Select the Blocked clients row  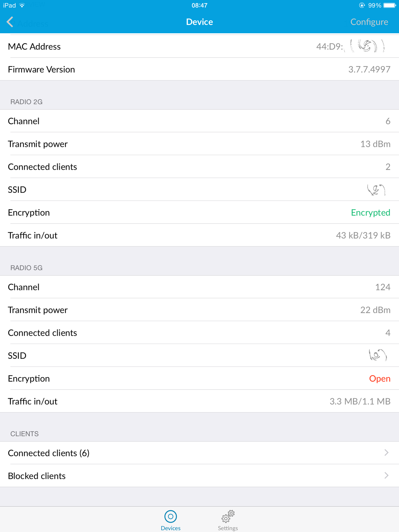click(37, 476)
